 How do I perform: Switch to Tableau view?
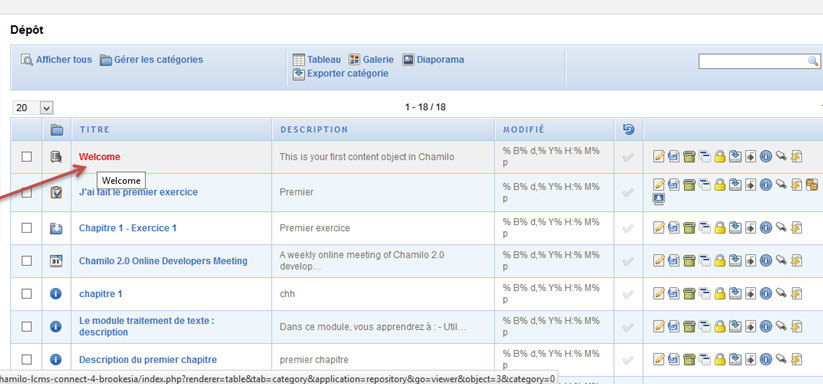317,60
